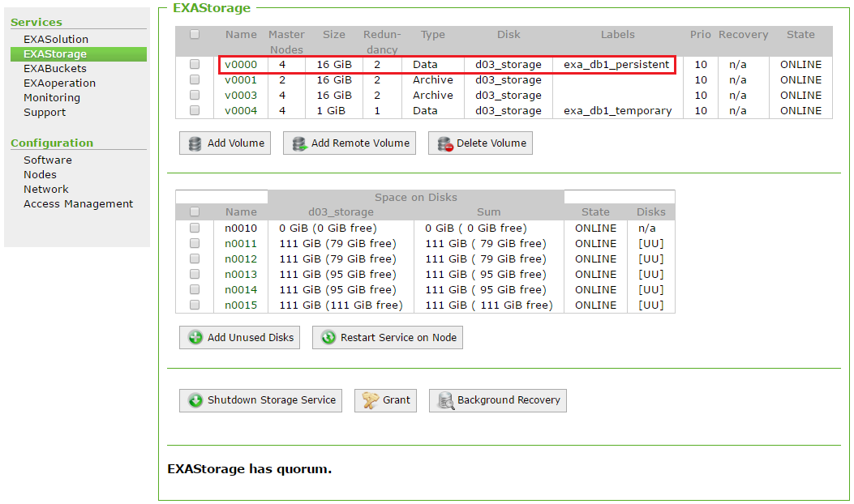854x504 pixels.
Task: Tick the checkbox for node n0012
Action: (195, 258)
